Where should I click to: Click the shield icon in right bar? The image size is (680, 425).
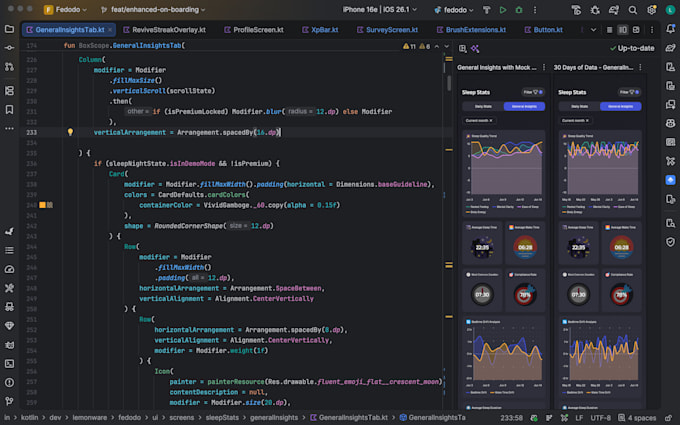click(670, 242)
